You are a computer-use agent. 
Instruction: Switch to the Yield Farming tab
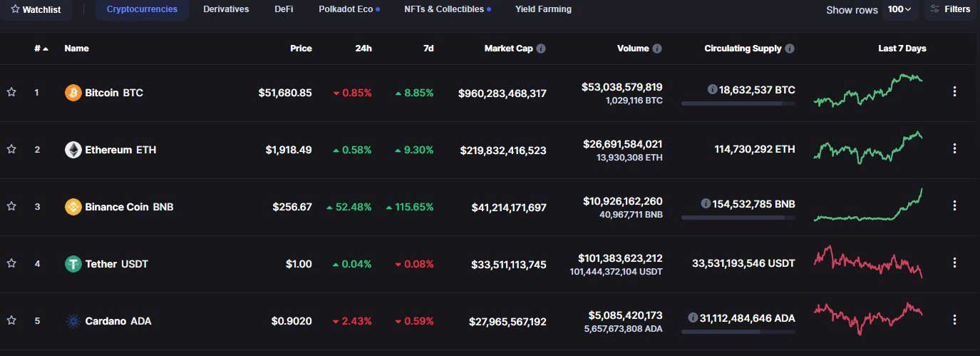click(x=543, y=9)
